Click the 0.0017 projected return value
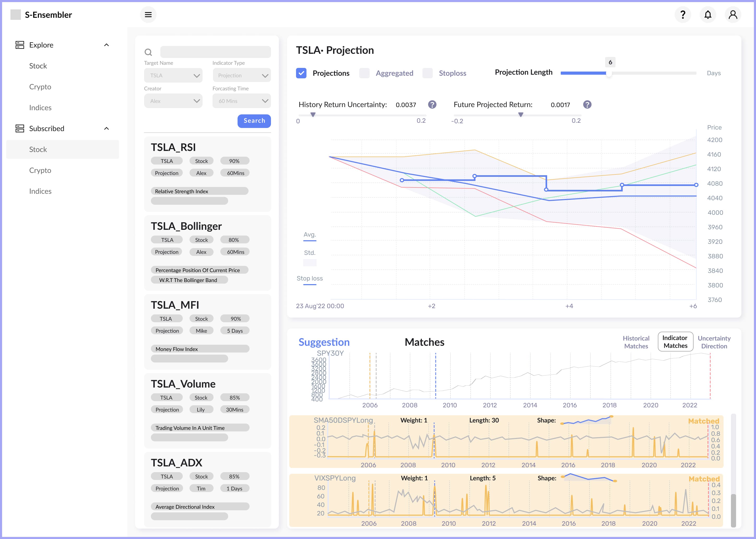 (x=560, y=105)
